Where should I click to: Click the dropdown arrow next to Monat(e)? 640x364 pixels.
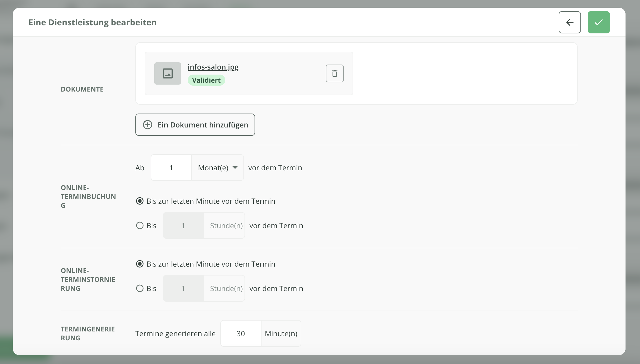[235, 168]
